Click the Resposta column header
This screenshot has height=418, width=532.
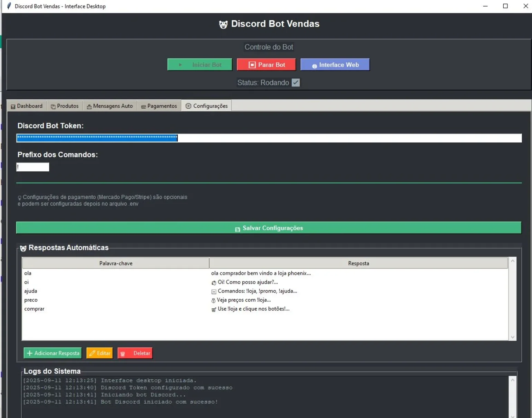point(358,263)
